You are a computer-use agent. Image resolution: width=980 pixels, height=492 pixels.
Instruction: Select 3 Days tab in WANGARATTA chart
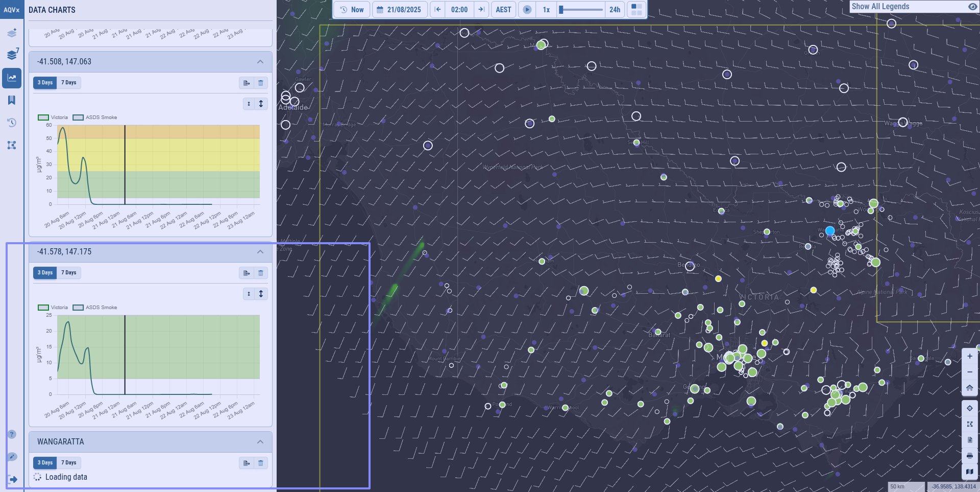(45, 463)
